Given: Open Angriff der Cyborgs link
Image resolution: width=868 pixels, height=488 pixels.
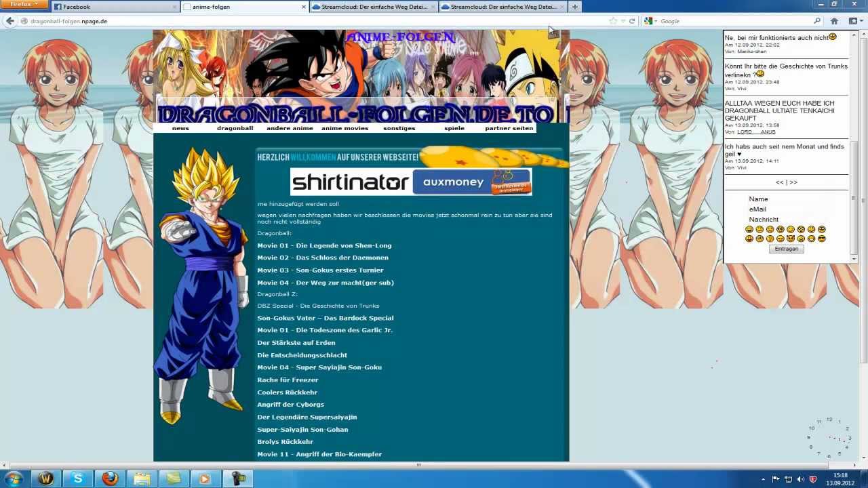Looking at the screenshot, I should (290, 405).
